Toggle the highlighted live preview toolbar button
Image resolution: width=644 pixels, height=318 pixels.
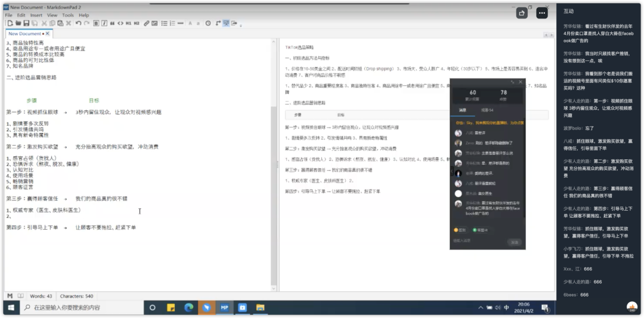pyautogui.click(x=226, y=23)
